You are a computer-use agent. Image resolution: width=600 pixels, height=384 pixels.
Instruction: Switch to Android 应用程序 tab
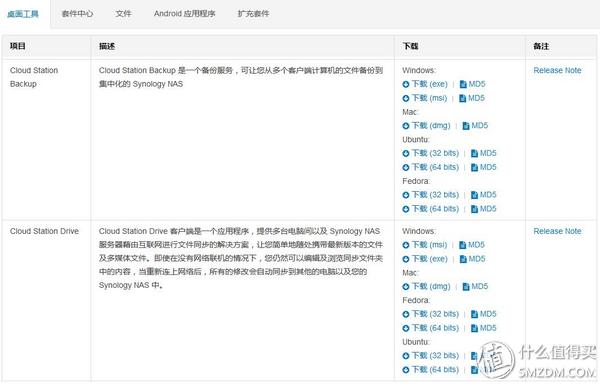point(184,14)
